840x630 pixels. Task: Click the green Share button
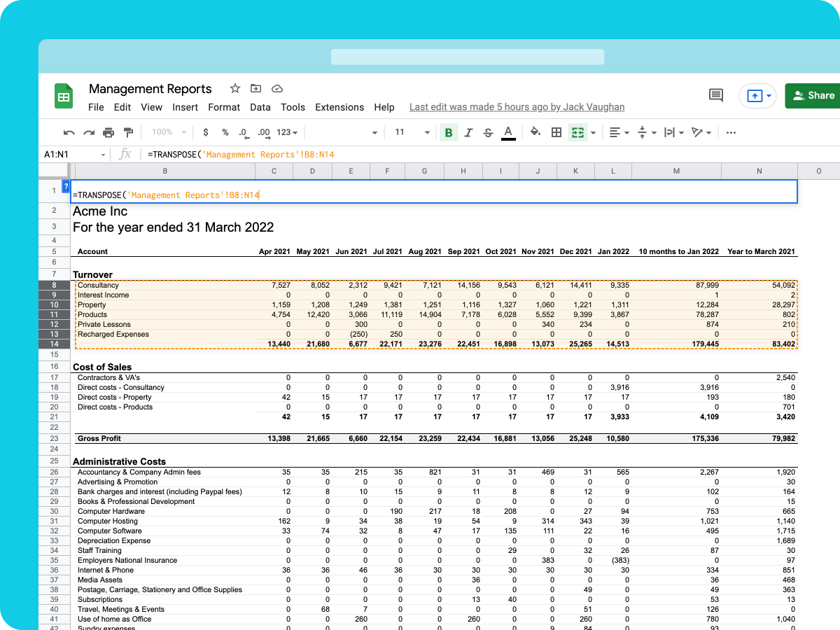pyautogui.click(x=813, y=95)
